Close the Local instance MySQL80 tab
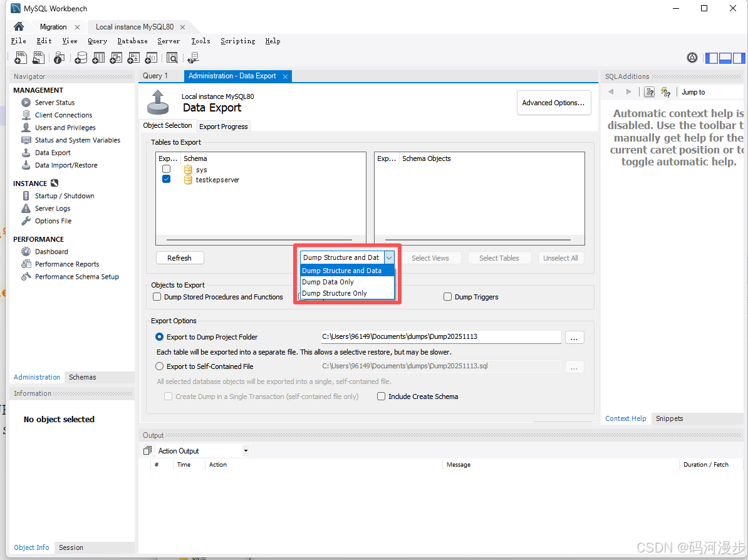 pos(182,27)
